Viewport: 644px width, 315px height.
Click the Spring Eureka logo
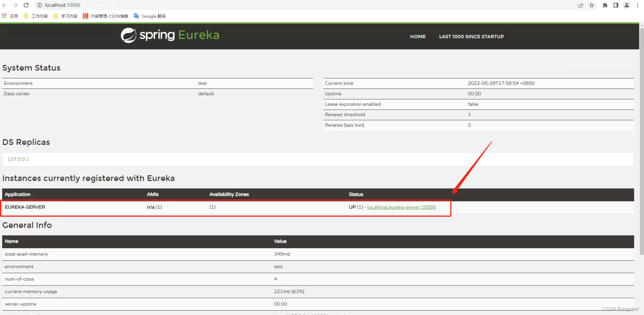tap(170, 35)
